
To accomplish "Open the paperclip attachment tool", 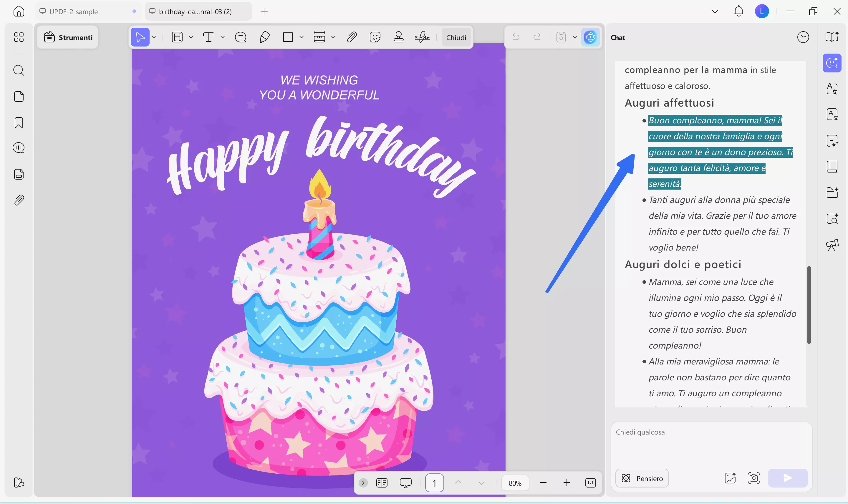I will [352, 37].
